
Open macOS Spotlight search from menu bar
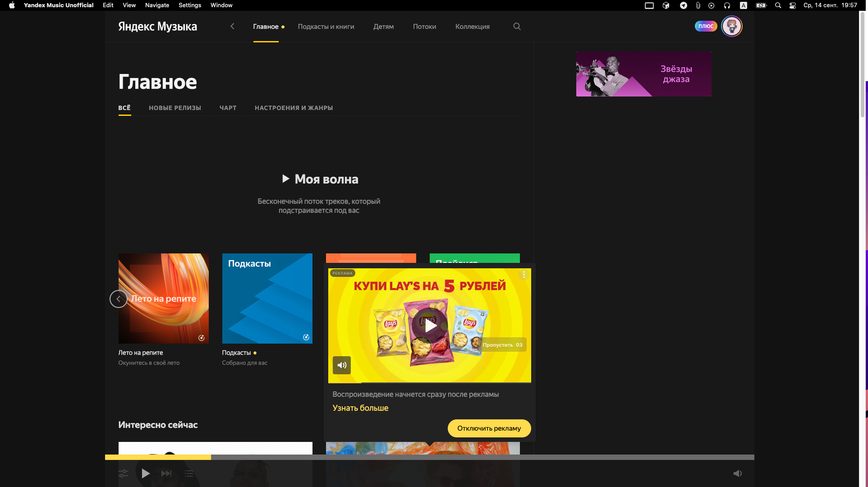pos(778,5)
